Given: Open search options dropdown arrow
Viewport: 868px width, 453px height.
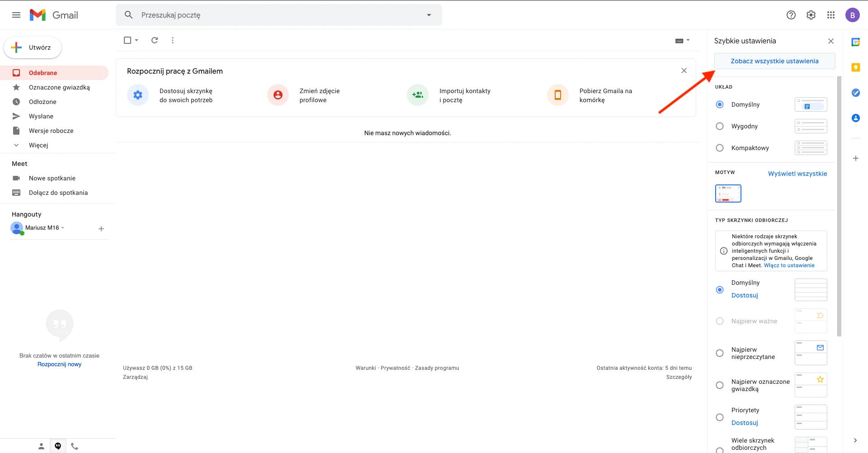Looking at the screenshot, I should [x=429, y=15].
